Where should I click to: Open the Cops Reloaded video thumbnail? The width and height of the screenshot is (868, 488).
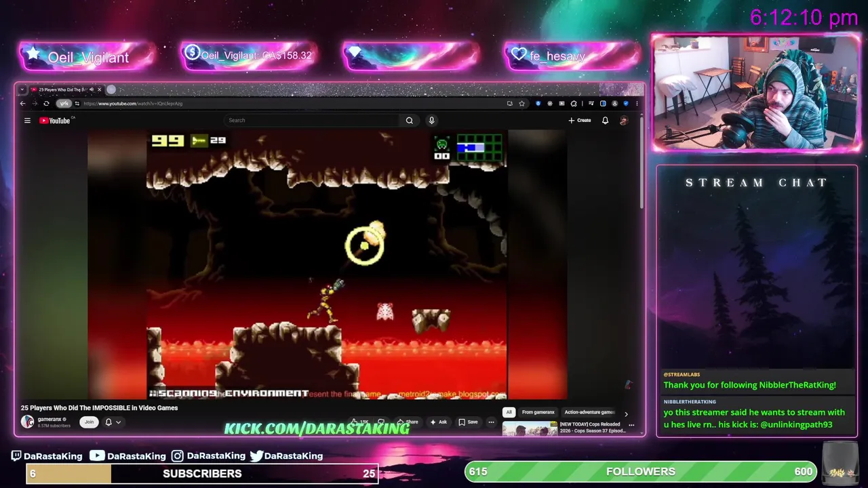pos(530,429)
